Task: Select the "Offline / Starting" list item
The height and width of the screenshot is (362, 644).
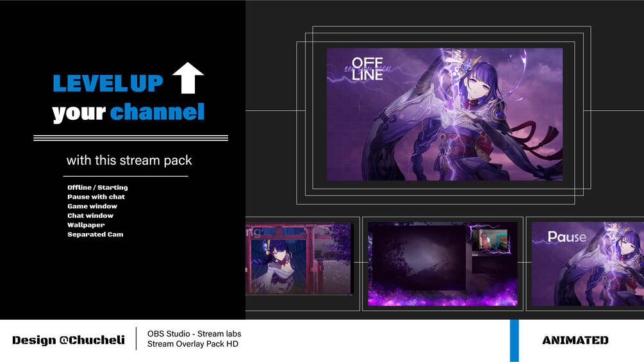Action: click(x=98, y=188)
